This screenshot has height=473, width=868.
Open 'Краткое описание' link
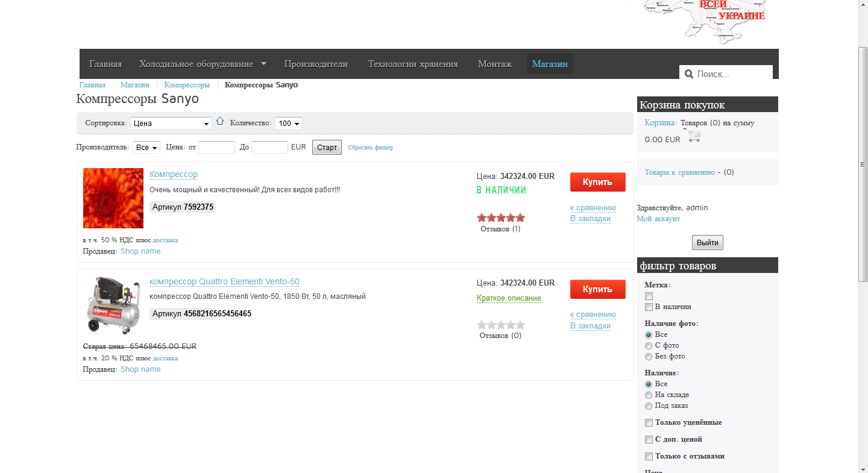click(x=509, y=298)
